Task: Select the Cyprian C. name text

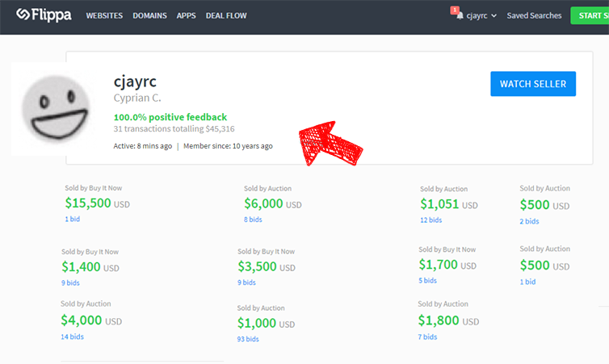Action: pyautogui.click(x=137, y=98)
